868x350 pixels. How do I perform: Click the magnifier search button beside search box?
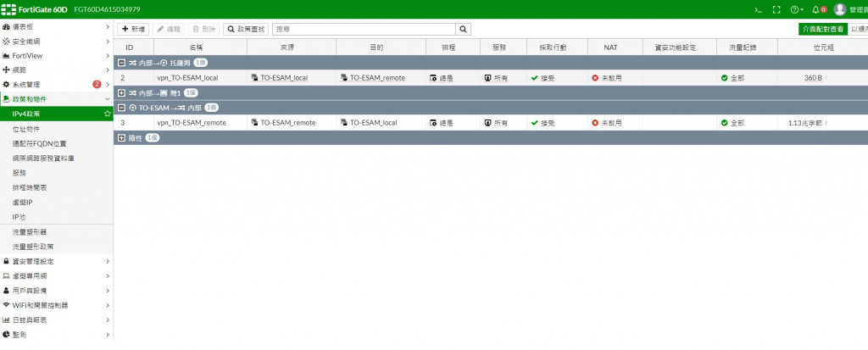click(464, 30)
